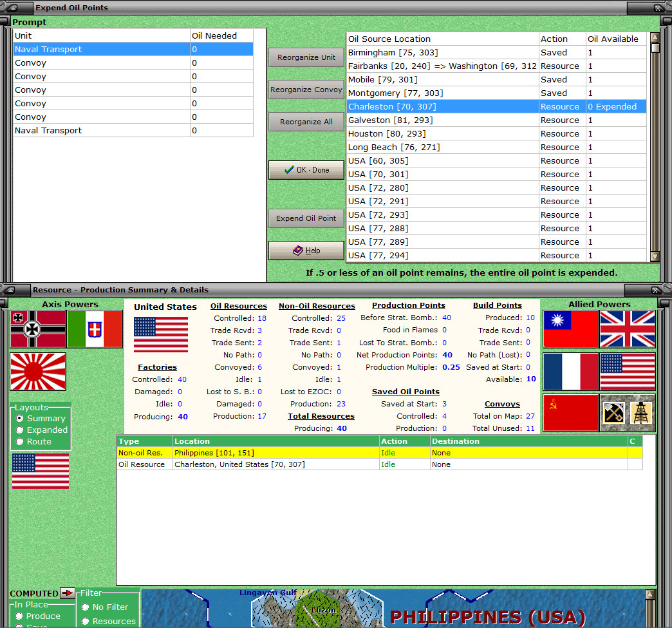Click the Oil Available column header
Screen dimensions: 672x628
pyautogui.click(x=616, y=39)
